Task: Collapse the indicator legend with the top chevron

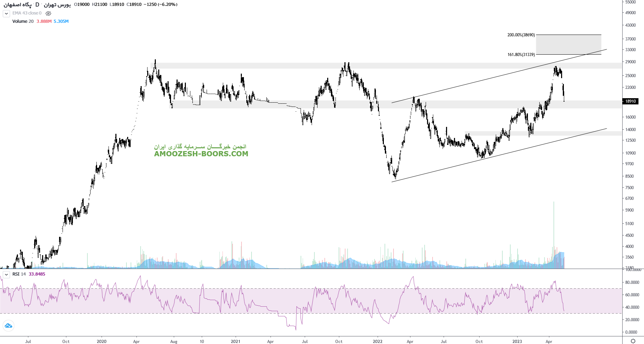Action: click(x=6, y=13)
